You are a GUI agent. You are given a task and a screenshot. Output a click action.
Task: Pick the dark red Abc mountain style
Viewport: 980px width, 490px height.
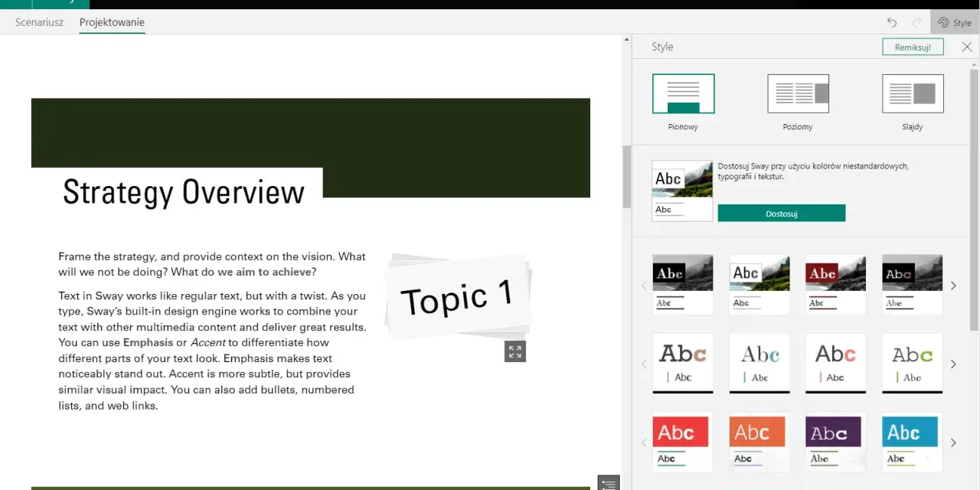836,285
